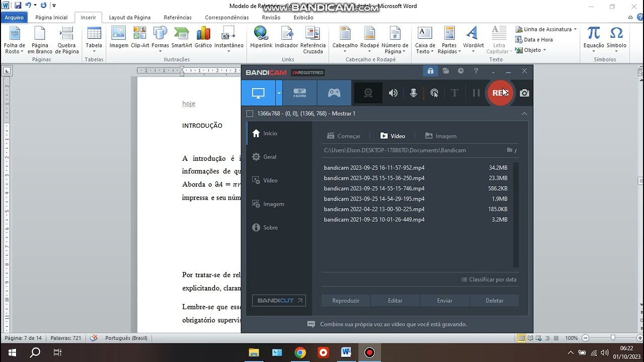Open Chrome from the taskbar
This screenshot has width=644, height=362.
tap(300, 352)
